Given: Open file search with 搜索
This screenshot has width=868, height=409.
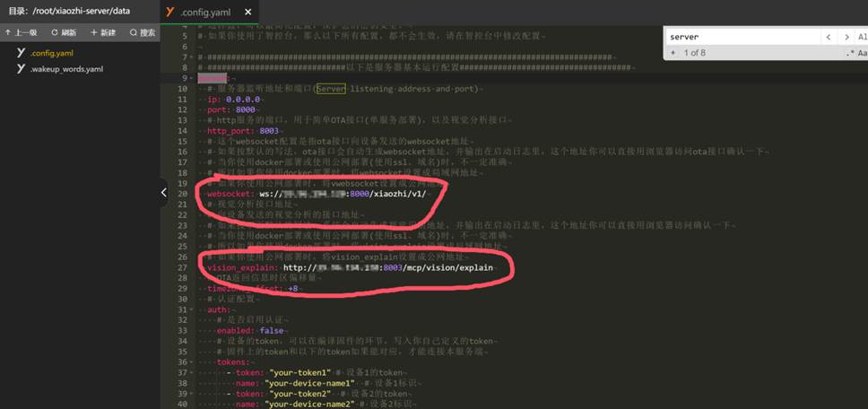Looking at the screenshot, I should coord(142,32).
